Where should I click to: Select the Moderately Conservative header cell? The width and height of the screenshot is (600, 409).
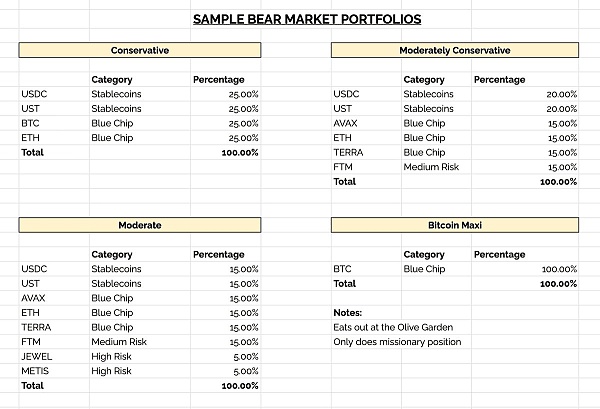(454, 50)
